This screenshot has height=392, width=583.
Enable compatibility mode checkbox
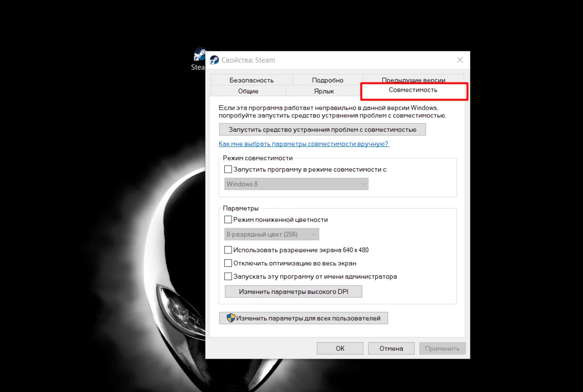point(228,170)
